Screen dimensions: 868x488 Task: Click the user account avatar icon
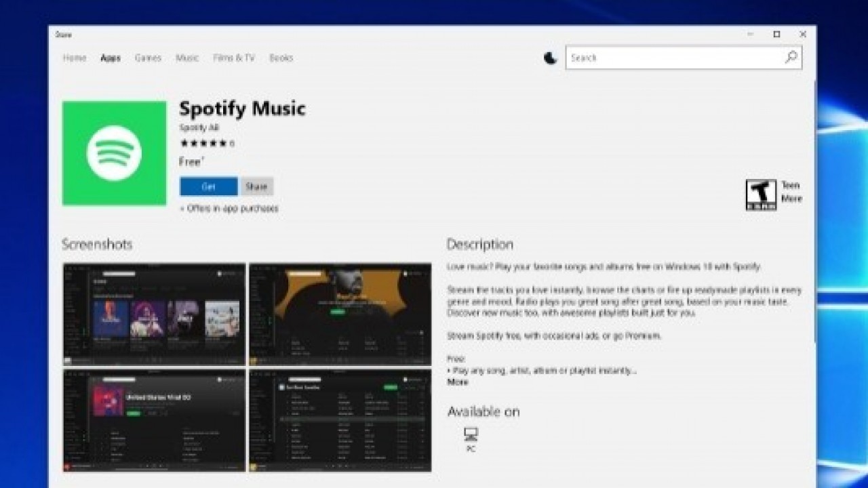550,58
